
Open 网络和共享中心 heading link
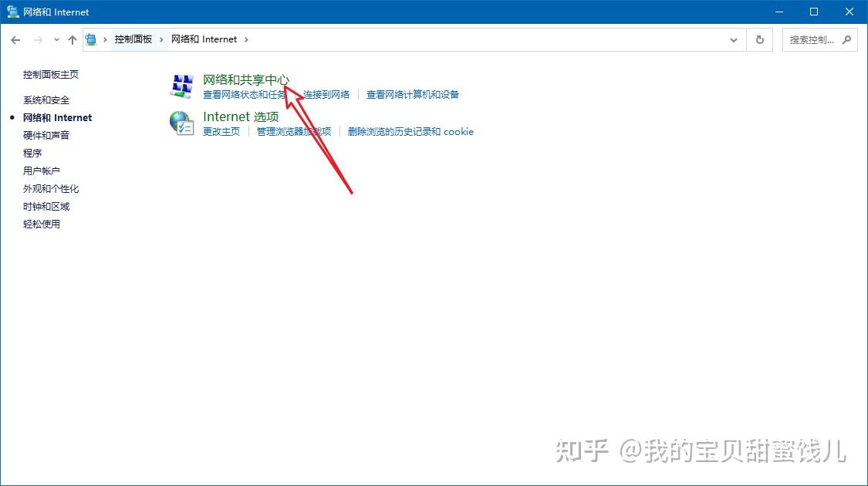pos(246,79)
